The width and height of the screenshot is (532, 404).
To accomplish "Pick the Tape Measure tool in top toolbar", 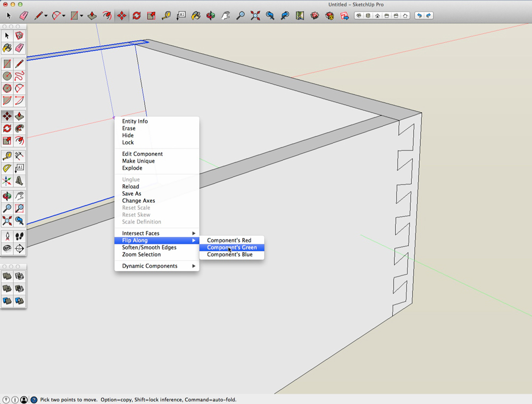I will [x=167, y=16].
